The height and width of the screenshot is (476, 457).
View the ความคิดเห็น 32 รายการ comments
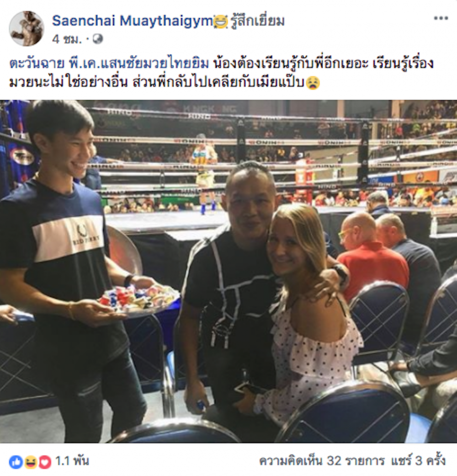click(322, 461)
